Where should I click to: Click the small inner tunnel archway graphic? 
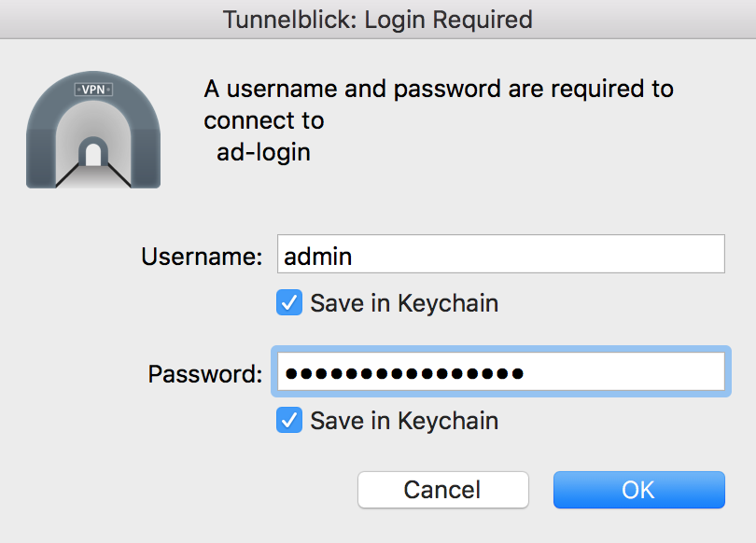(93, 152)
